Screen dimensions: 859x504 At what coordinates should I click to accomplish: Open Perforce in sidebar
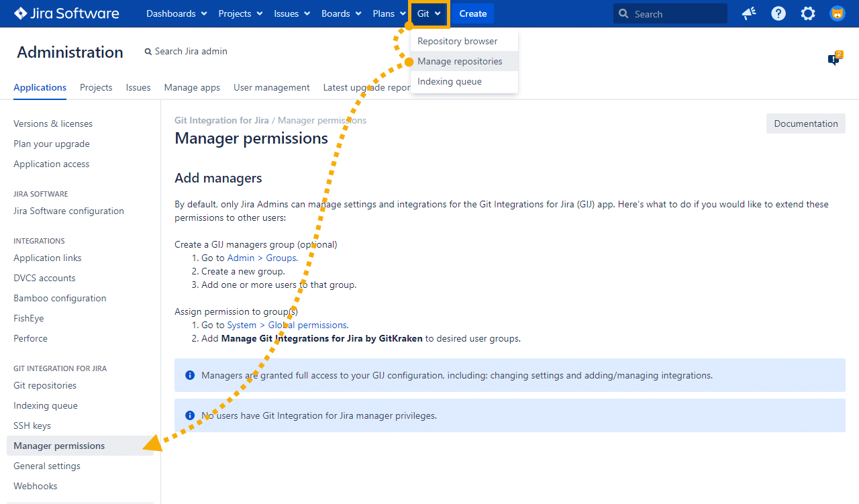pos(31,338)
